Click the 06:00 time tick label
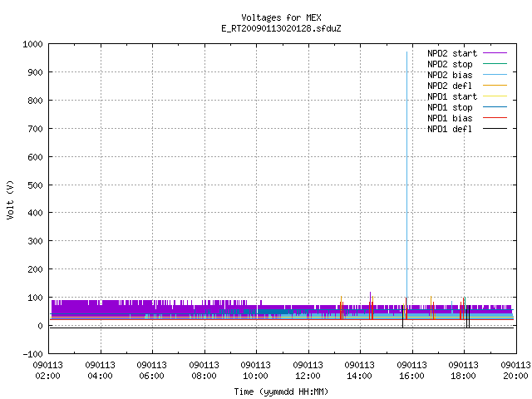532x399 pixels. point(151,376)
